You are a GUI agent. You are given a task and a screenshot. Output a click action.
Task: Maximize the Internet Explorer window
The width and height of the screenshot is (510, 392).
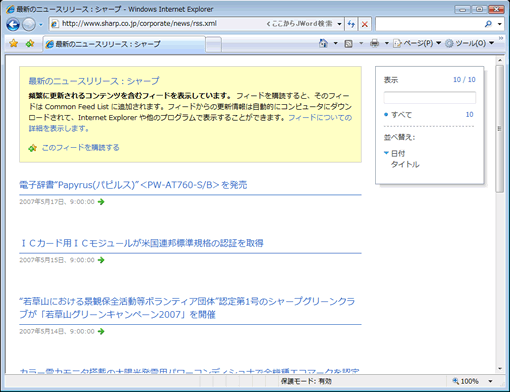pyautogui.click(x=479, y=9)
